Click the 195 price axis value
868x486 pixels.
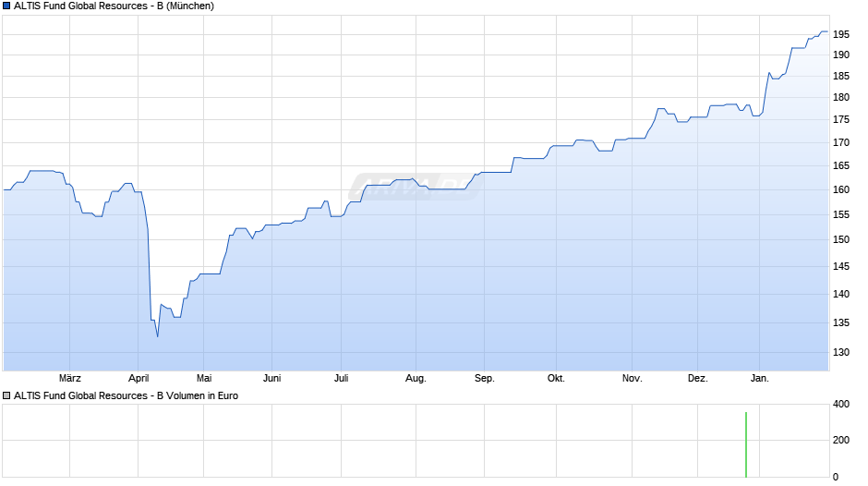point(841,34)
